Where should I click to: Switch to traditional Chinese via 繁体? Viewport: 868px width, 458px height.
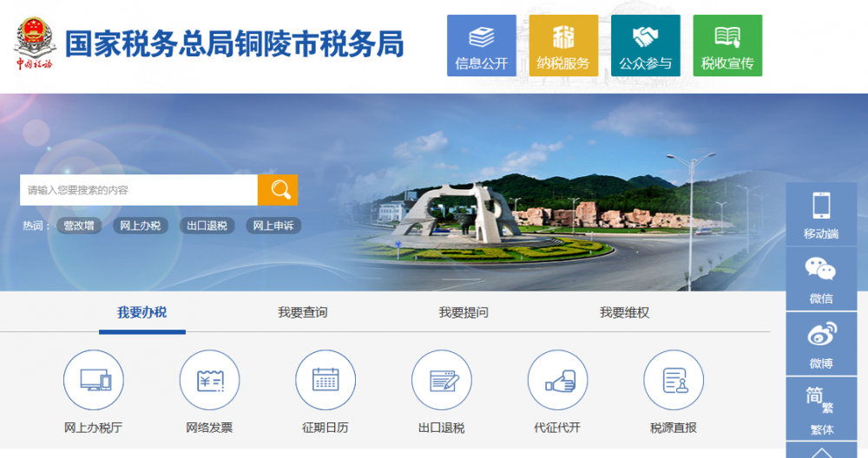pyautogui.click(x=821, y=408)
